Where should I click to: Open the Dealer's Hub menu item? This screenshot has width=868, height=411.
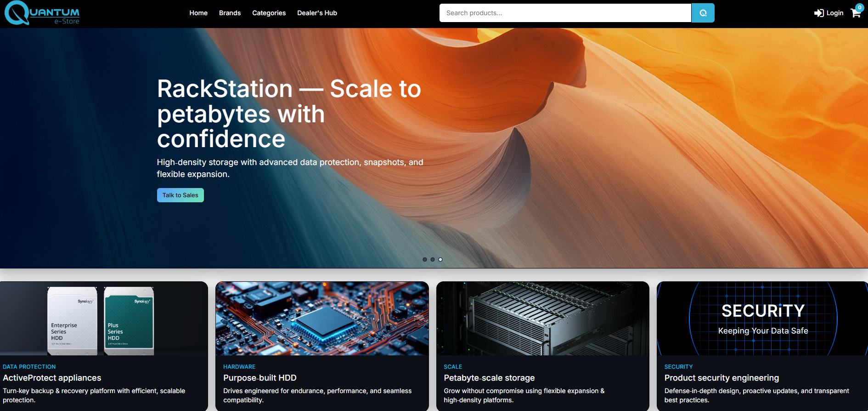click(x=317, y=13)
